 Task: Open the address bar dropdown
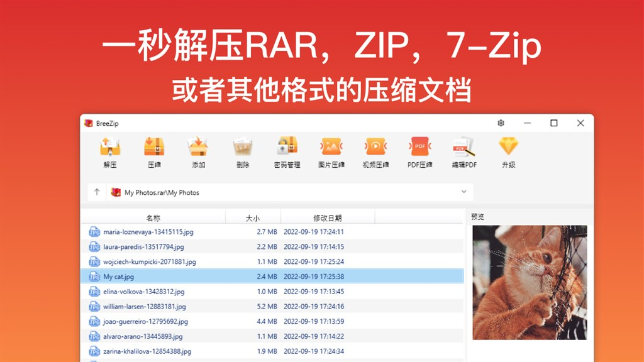click(x=464, y=192)
